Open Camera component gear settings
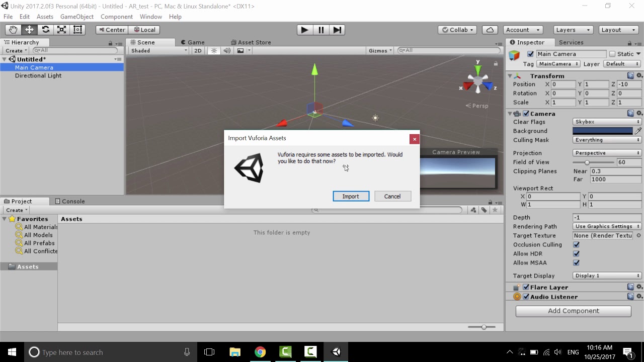The image size is (644, 362). (x=639, y=114)
